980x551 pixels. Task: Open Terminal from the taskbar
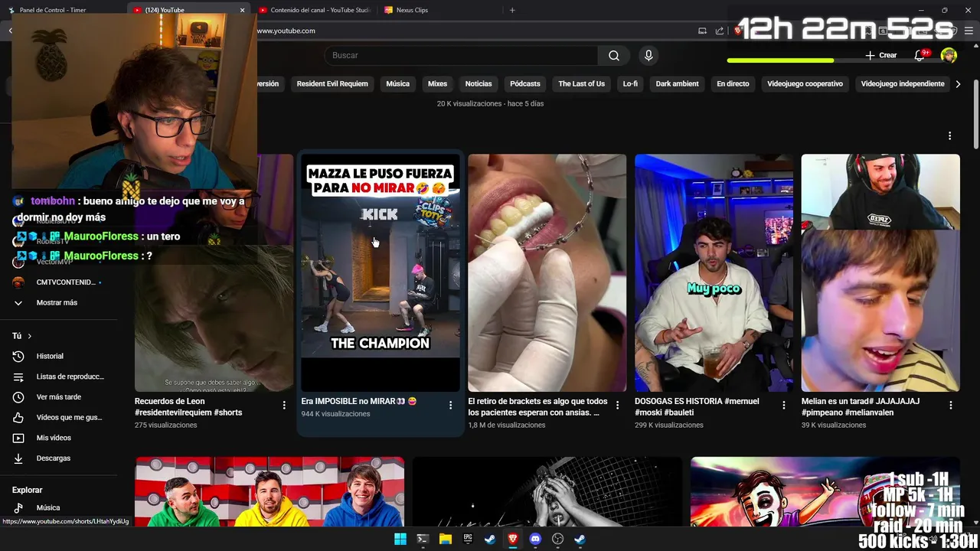422,539
